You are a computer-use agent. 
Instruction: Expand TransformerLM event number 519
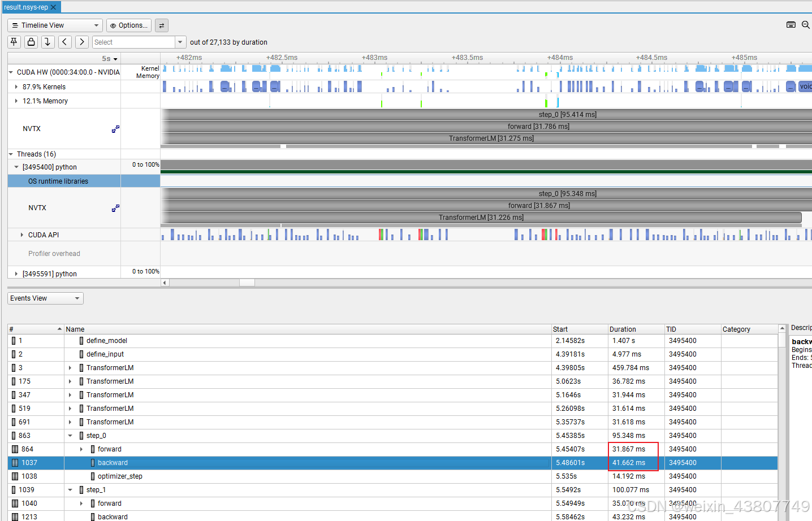pos(70,409)
